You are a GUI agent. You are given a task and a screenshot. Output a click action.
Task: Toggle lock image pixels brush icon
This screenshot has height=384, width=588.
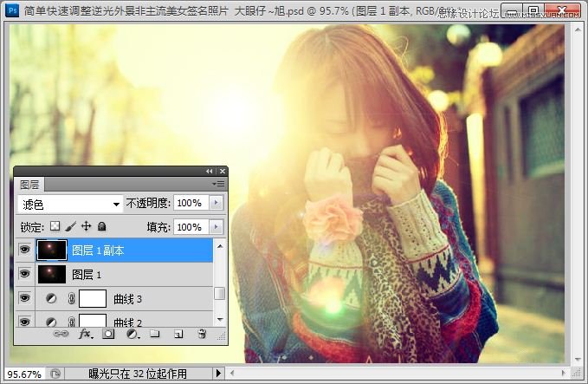coord(70,226)
